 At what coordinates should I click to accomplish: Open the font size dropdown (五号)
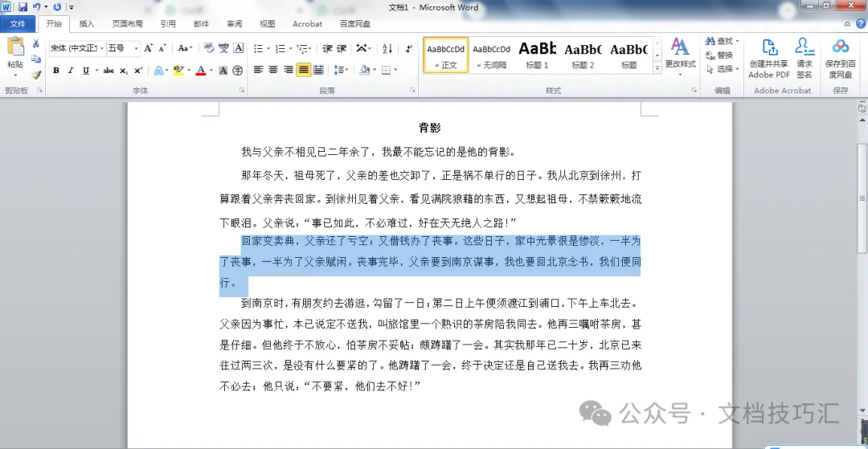[x=136, y=49]
